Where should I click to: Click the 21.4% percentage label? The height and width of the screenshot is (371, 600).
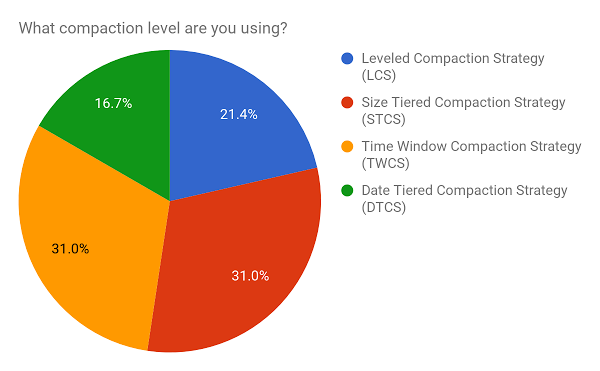[x=239, y=114]
